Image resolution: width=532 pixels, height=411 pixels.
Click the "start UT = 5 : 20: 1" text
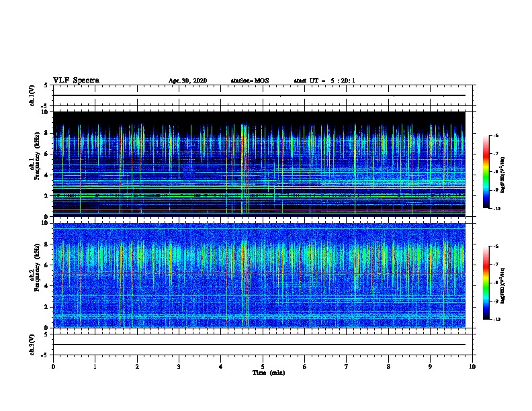click(324, 81)
